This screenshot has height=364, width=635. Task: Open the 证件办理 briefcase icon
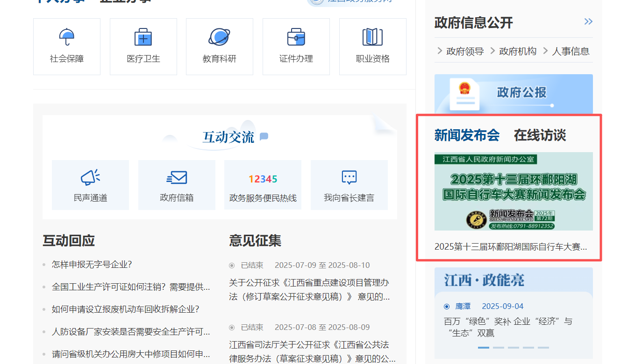(x=296, y=37)
